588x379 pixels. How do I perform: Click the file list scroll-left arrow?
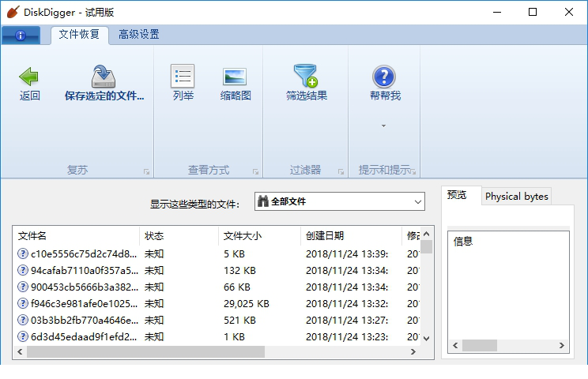point(20,351)
